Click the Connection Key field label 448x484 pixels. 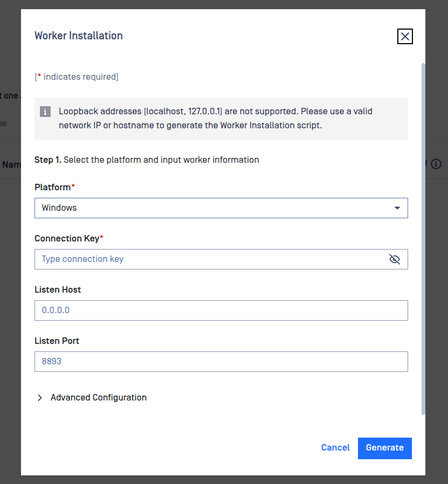point(67,238)
